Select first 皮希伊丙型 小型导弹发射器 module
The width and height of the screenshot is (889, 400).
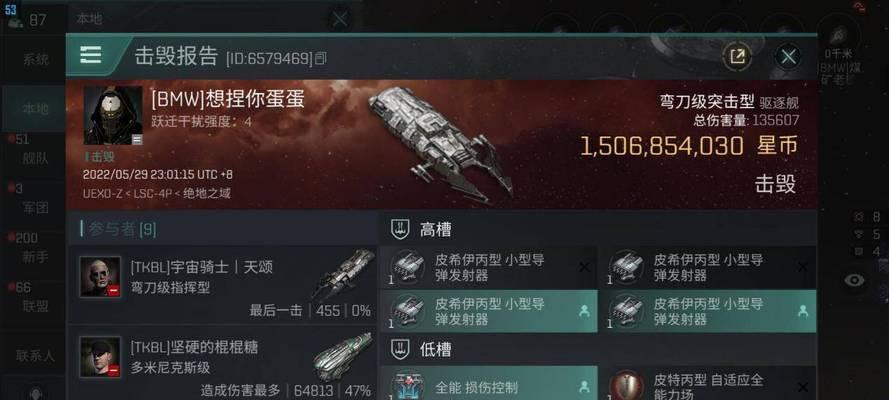(x=488, y=268)
